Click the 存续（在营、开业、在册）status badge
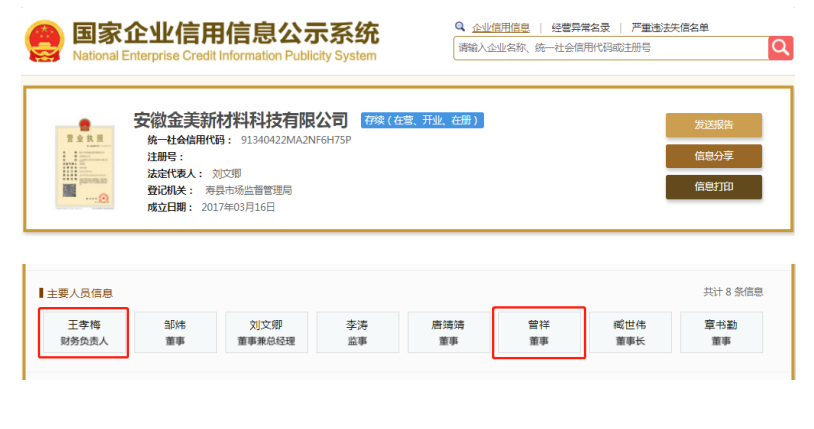 point(422,120)
